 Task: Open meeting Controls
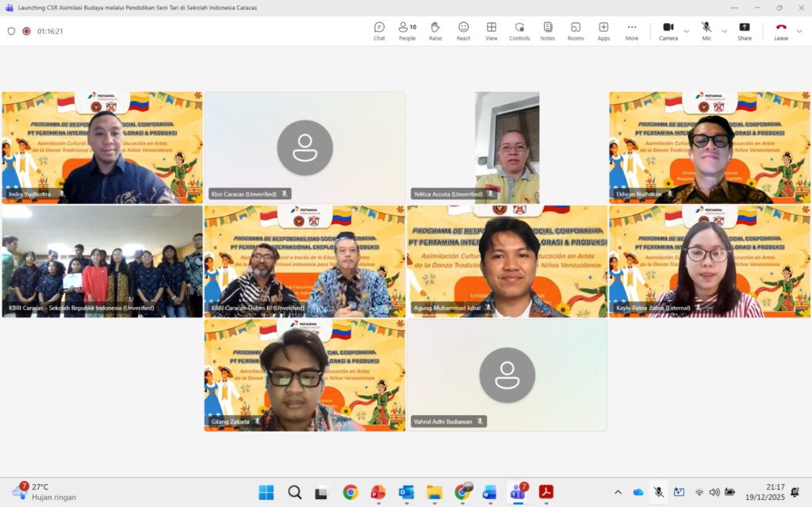click(x=519, y=31)
